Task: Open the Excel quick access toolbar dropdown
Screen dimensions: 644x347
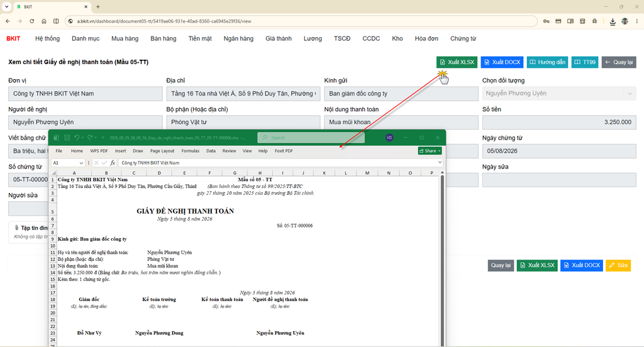Action: point(103,138)
